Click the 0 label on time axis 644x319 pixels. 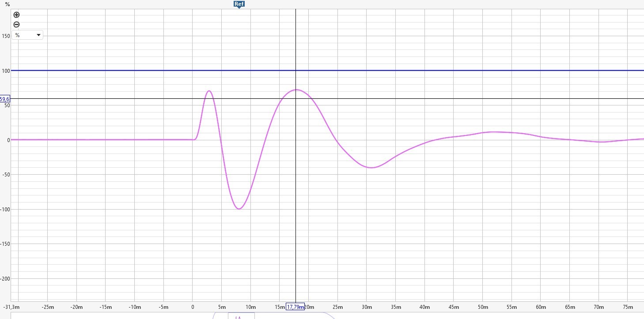pyautogui.click(x=193, y=307)
